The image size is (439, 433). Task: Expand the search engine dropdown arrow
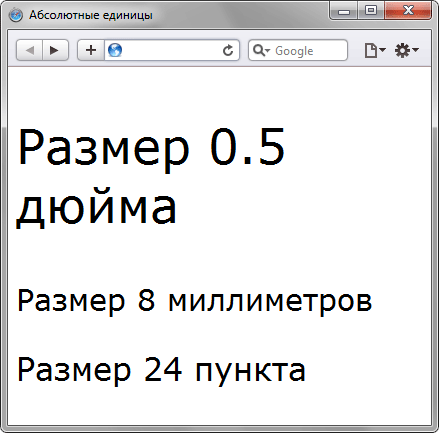[268, 51]
